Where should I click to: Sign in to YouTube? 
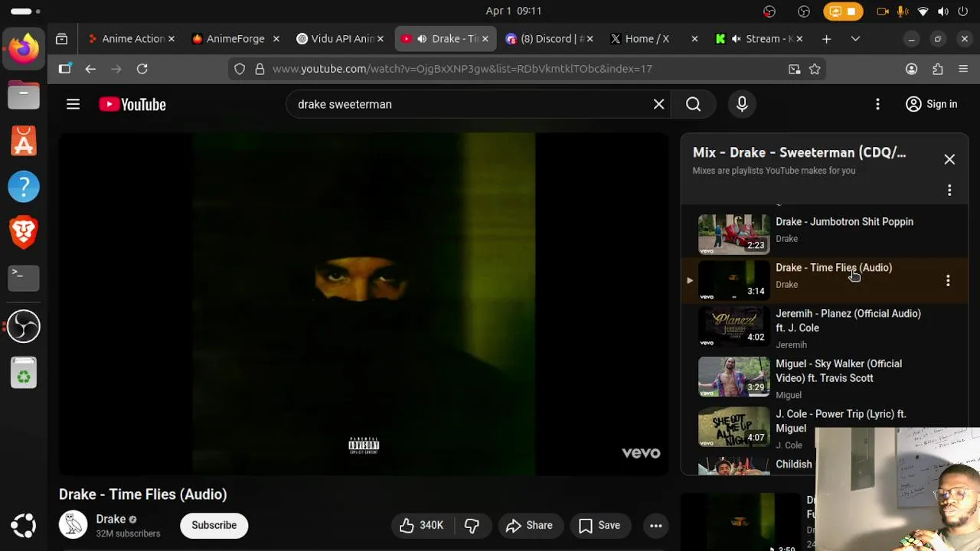pyautogui.click(x=932, y=104)
